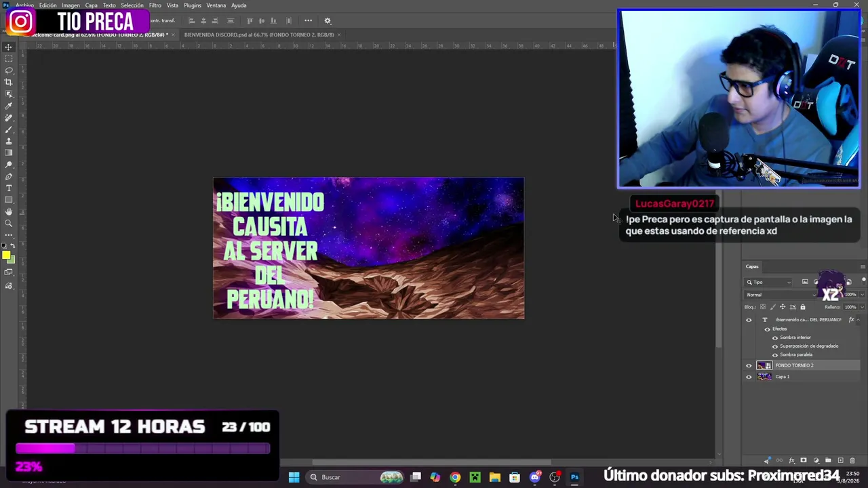
Task: Create a new layer from the Layers panel
Action: point(840,461)
